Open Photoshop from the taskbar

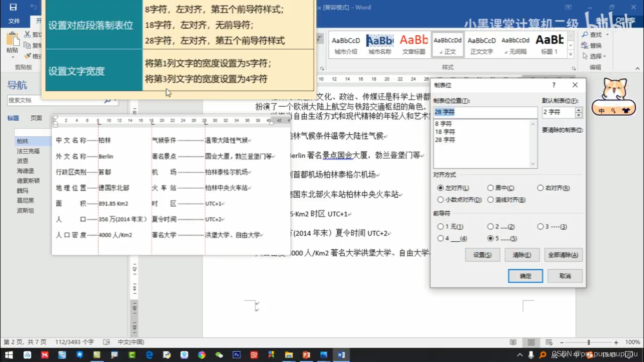pyautogui.click(x=236, y=355)
